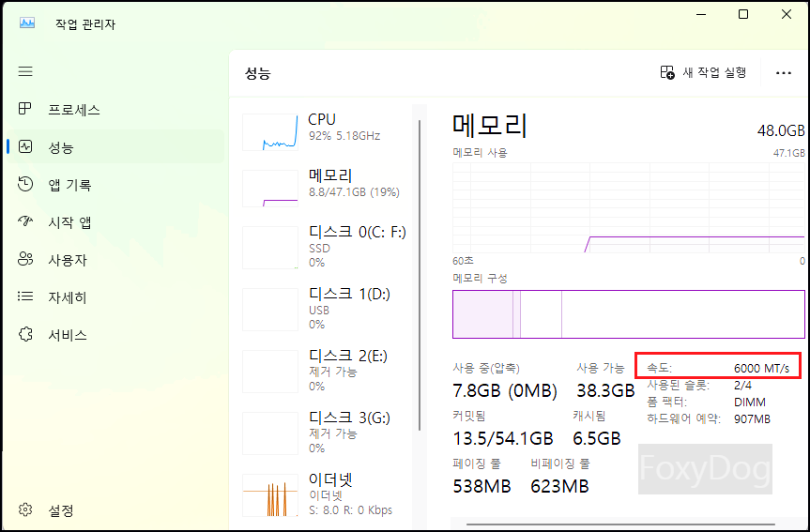Viewport: 810px width, 532px height.
Task: Run a new task with 새 작업 실행
Action: coord(704,72)
